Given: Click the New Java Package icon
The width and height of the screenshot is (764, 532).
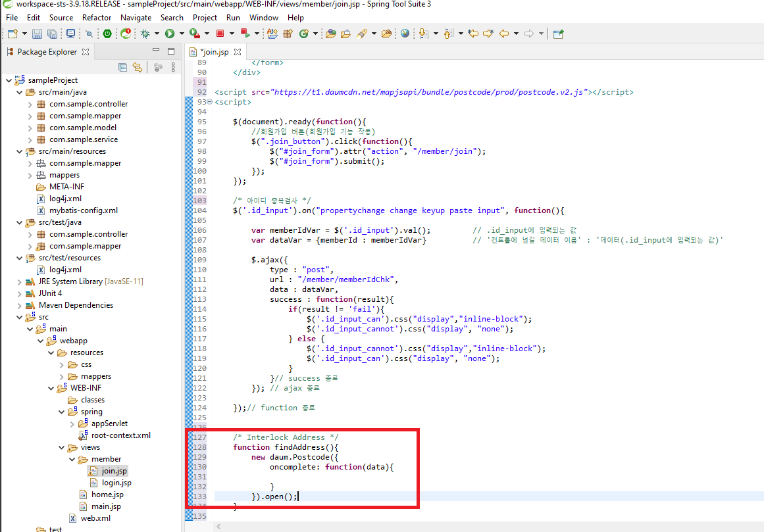Looking at the screenshot, I should click(288, 34).
